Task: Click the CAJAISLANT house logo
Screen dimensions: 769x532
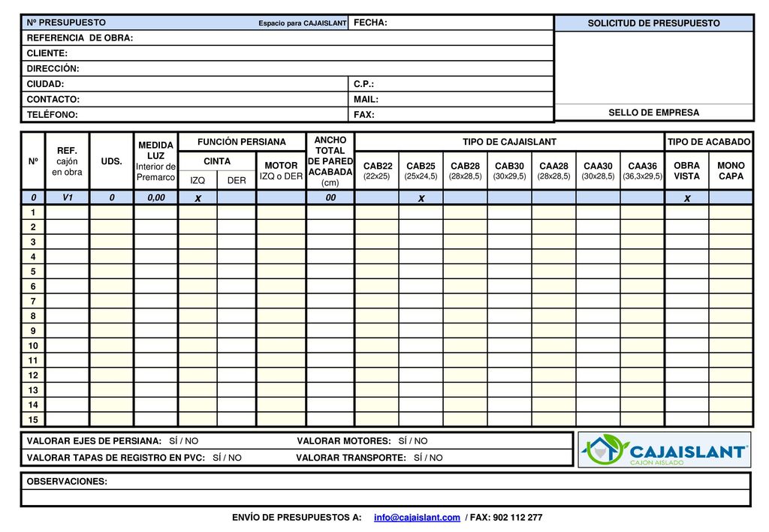Action: tap(664, 449)
